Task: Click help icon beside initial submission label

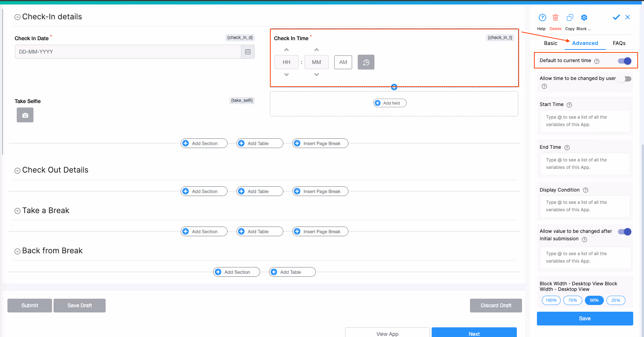Action: click(585, 240)
